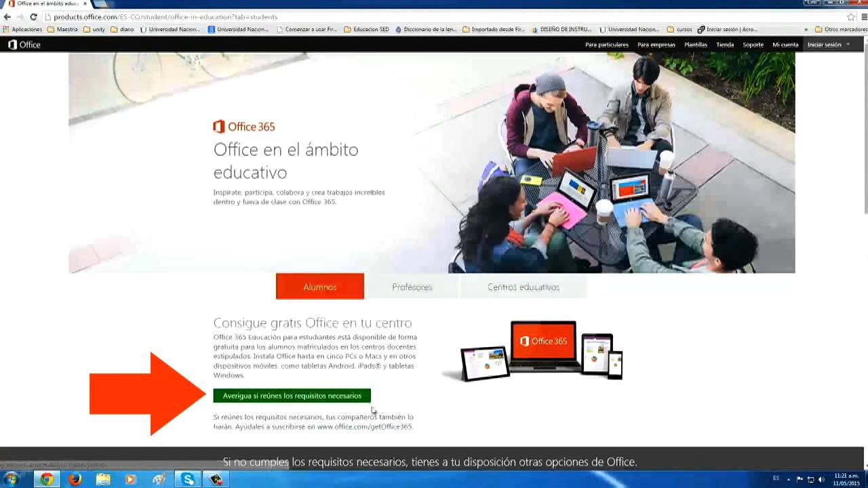Open the Diccionario de la len... bookmark
Image resolution: width=868 pixels, height=488 pixels.
[x=426, y=29]
